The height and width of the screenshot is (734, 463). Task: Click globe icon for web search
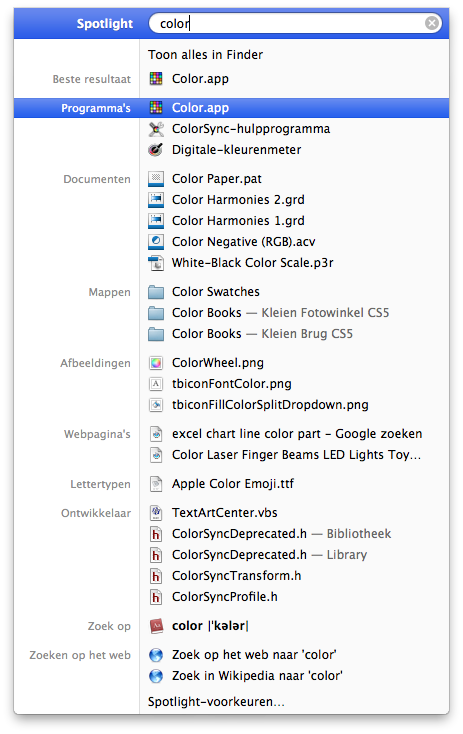[156, 655]
